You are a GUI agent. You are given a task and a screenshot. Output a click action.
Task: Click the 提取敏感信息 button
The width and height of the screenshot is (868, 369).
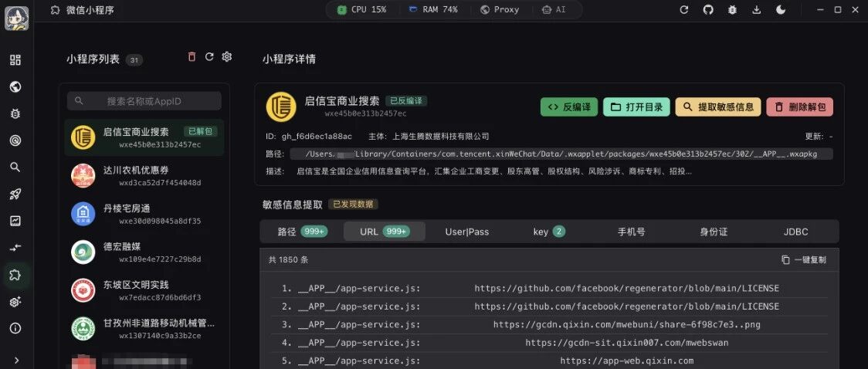(x=718, y=107)
